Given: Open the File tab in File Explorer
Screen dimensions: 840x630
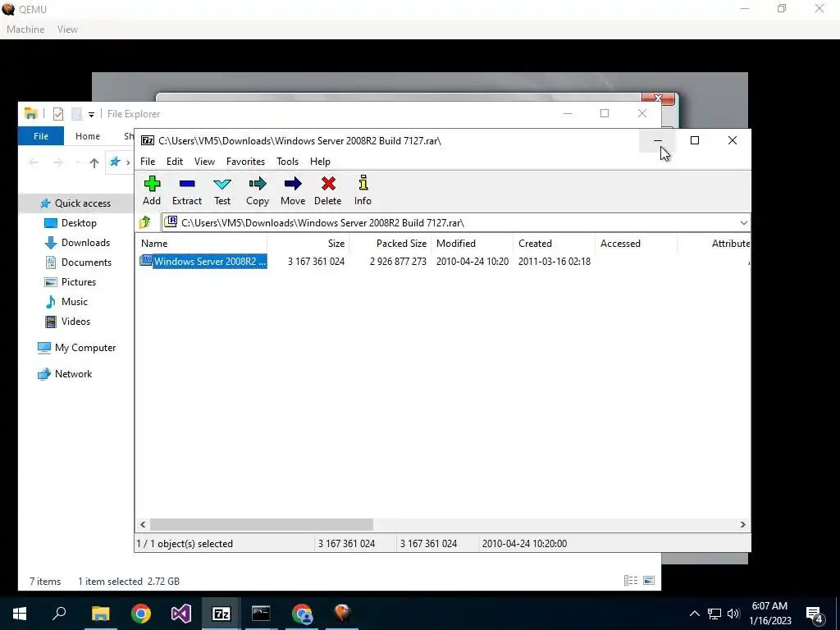Looking at the screenshot, I should pos(41,136).
